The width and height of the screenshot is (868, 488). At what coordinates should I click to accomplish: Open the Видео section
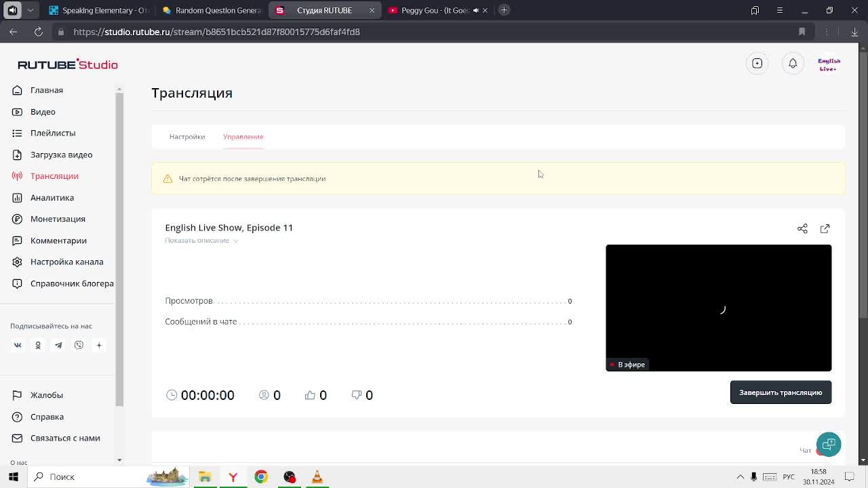pos(43,112)
